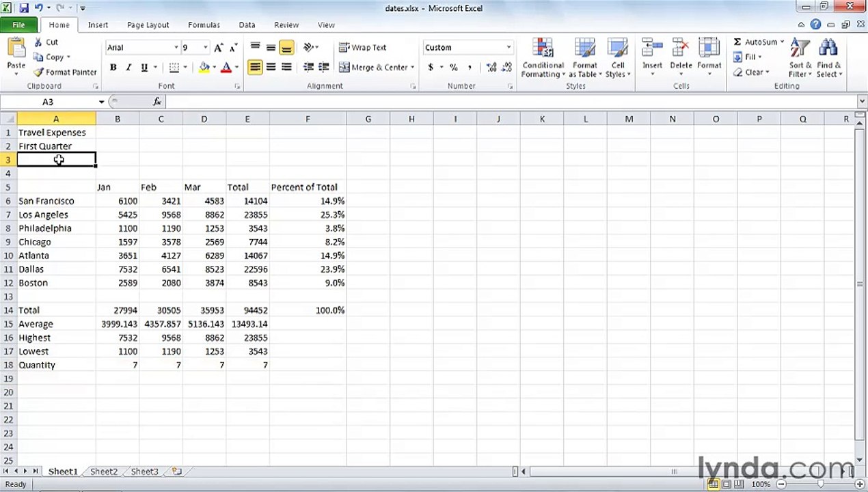
Task: Click the Increase Decimal icon
Action: coord(491,68)
